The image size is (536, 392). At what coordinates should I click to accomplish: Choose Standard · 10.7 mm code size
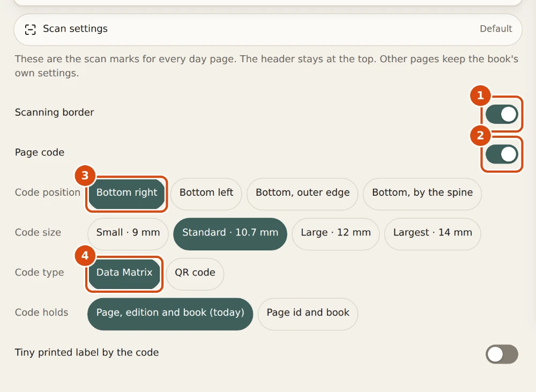pos(230,234)
